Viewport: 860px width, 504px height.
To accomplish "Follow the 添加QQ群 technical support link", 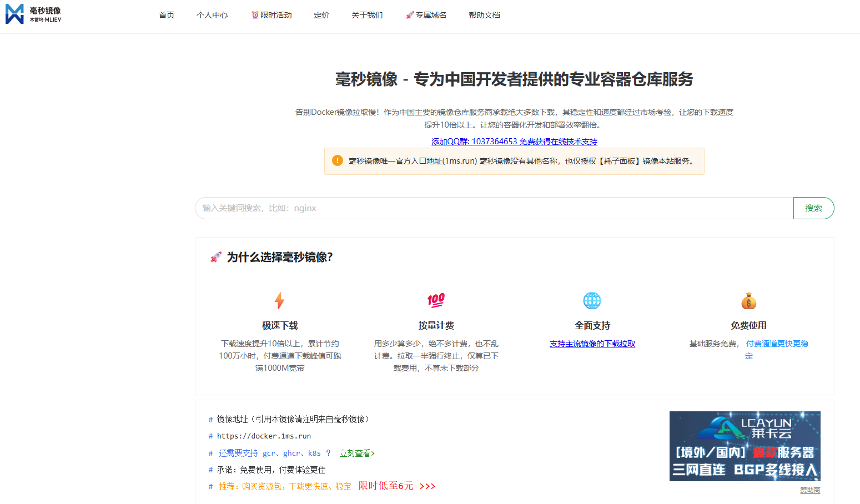I will (514, 142).
